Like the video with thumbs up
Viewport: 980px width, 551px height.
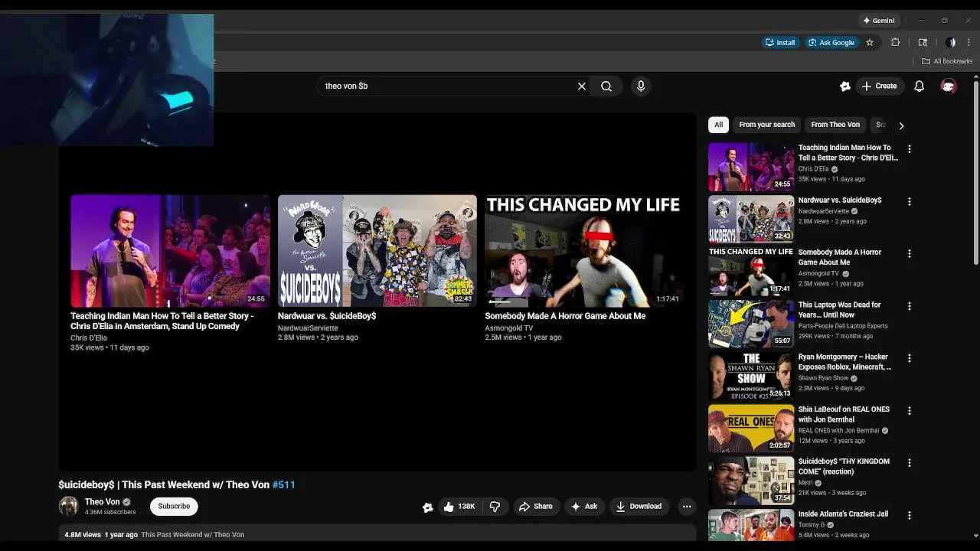(x=459, y=507)
